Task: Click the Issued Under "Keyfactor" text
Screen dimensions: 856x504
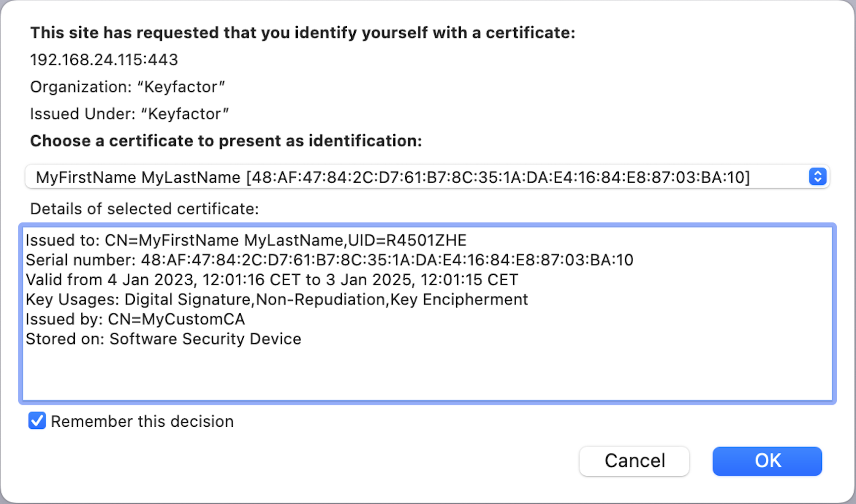Action: click(x=129, y=114)
